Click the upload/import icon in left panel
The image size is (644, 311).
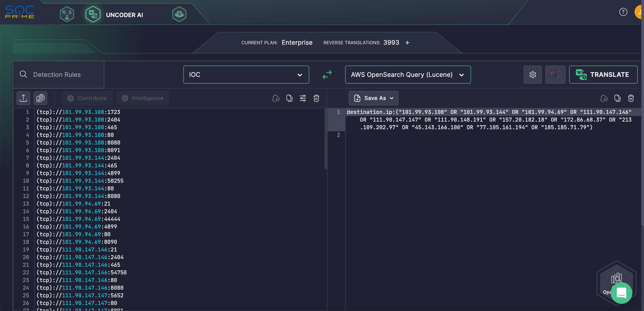point(23,98)
